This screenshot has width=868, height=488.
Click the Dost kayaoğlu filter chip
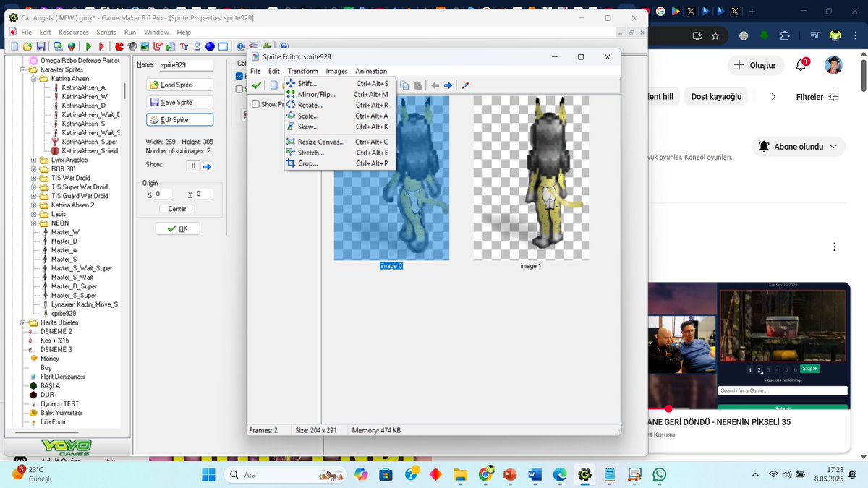(717, 96)
